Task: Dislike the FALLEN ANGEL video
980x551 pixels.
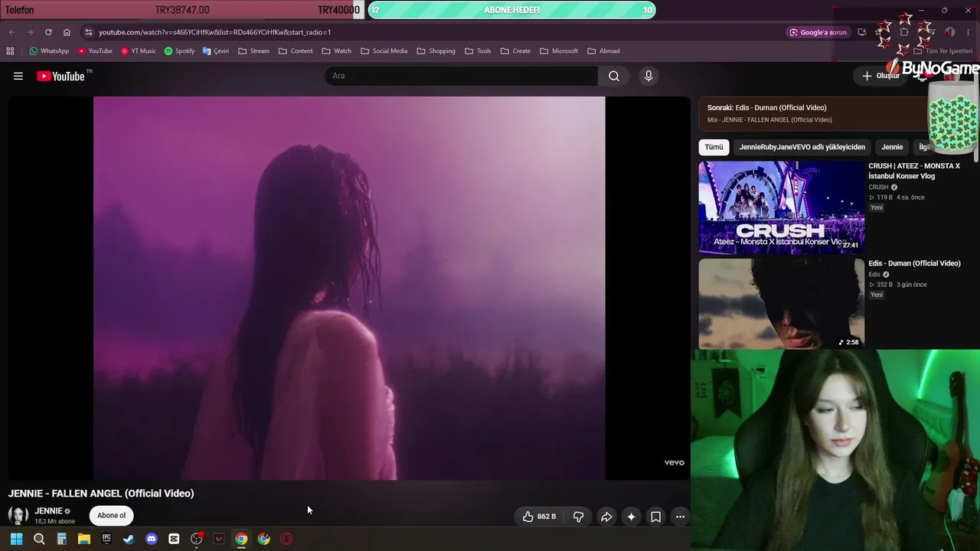Action: click(x=579, y=517)
